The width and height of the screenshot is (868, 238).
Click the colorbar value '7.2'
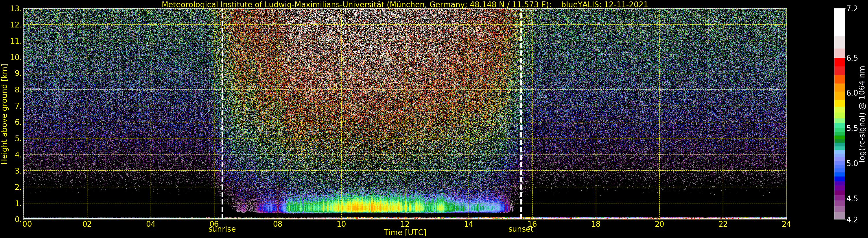tap(852, 9)
